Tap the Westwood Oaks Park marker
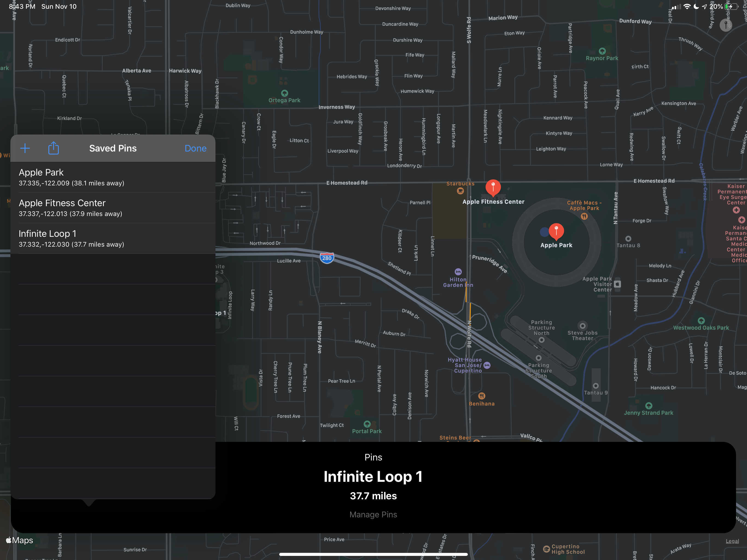The width and height of the screenshot is (747, 560). pos(701,320)
